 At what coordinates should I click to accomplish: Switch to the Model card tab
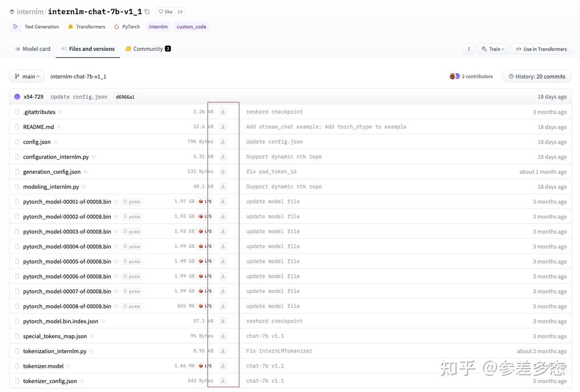coord(32,49)
